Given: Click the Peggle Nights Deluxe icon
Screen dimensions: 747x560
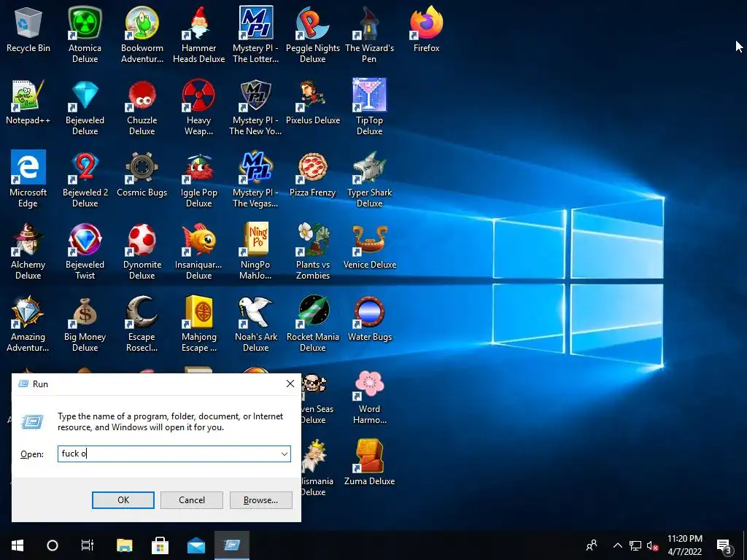Looking at the screenshot, I should tap(312, 34).
